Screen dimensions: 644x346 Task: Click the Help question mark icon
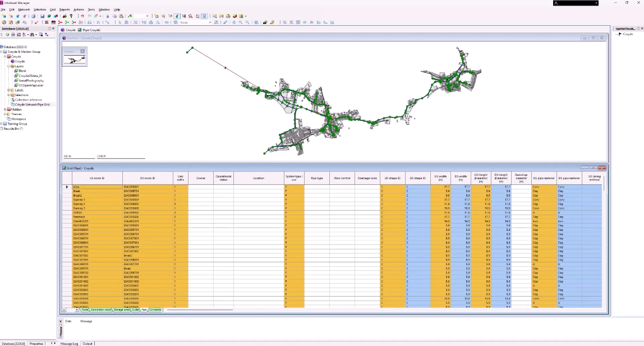coord(71,16)
